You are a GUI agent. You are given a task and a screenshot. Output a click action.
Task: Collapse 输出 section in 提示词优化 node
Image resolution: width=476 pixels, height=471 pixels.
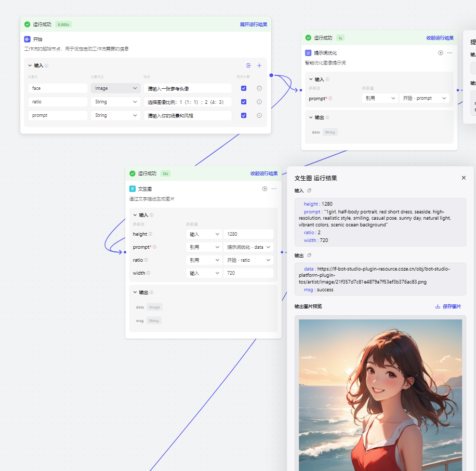pos(311,117)
